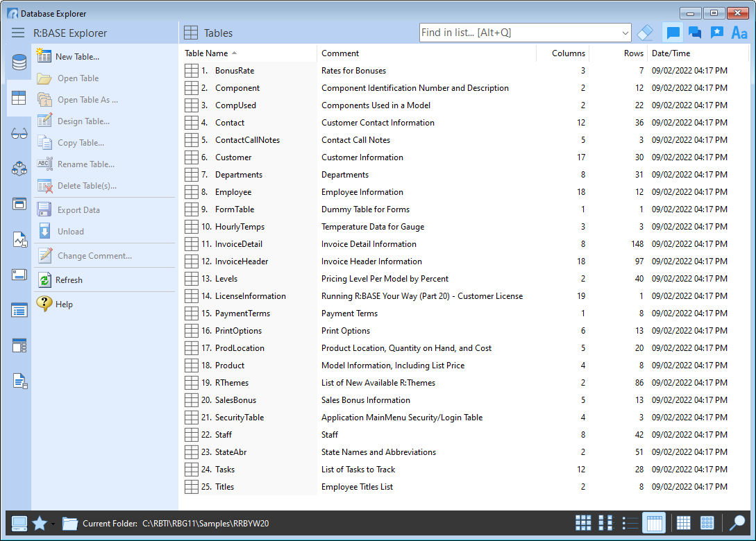
Task: Click the plain grid icon in bottom bar
Action: click(x=683, y=523)
